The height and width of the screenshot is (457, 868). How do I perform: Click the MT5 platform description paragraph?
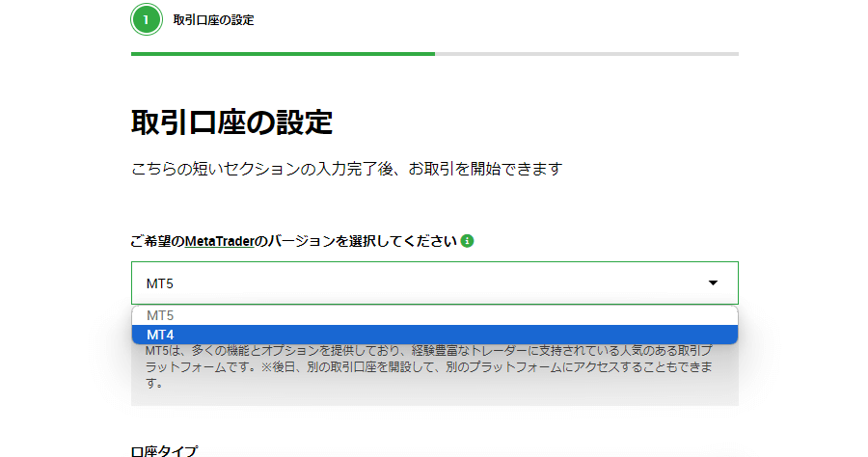(429, 366)
